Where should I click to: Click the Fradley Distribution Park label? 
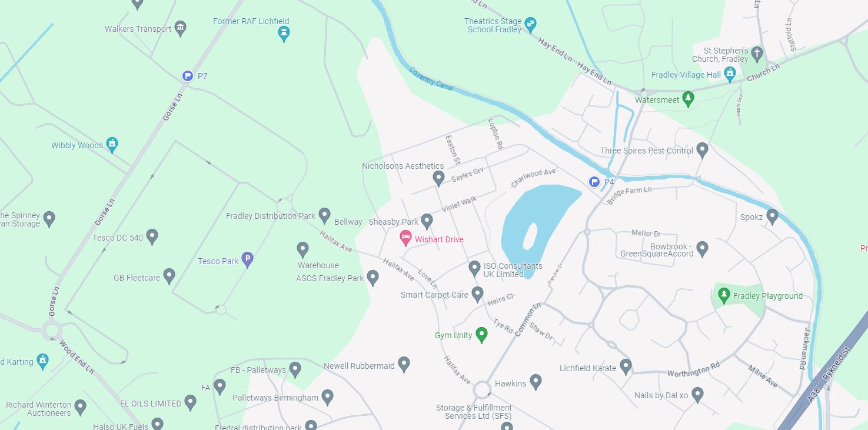271,216
